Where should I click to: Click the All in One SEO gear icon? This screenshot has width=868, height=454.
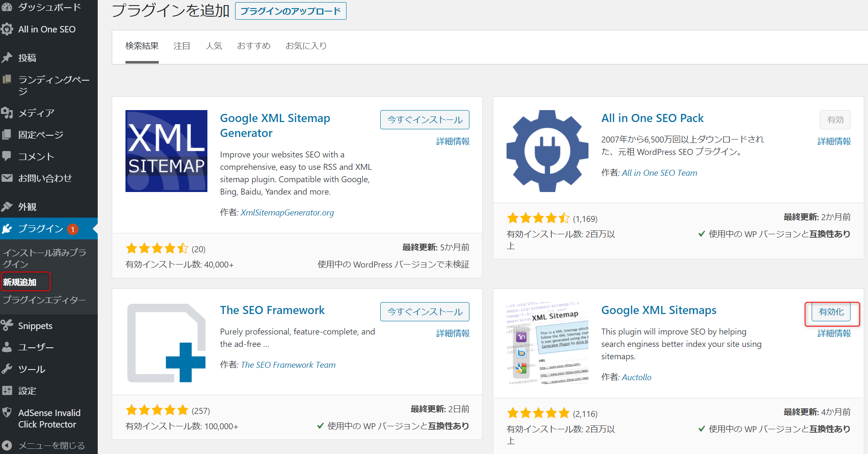click(7, 29)
